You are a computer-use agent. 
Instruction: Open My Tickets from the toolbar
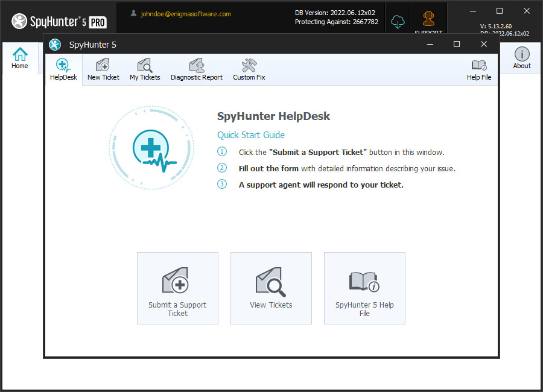145,69
